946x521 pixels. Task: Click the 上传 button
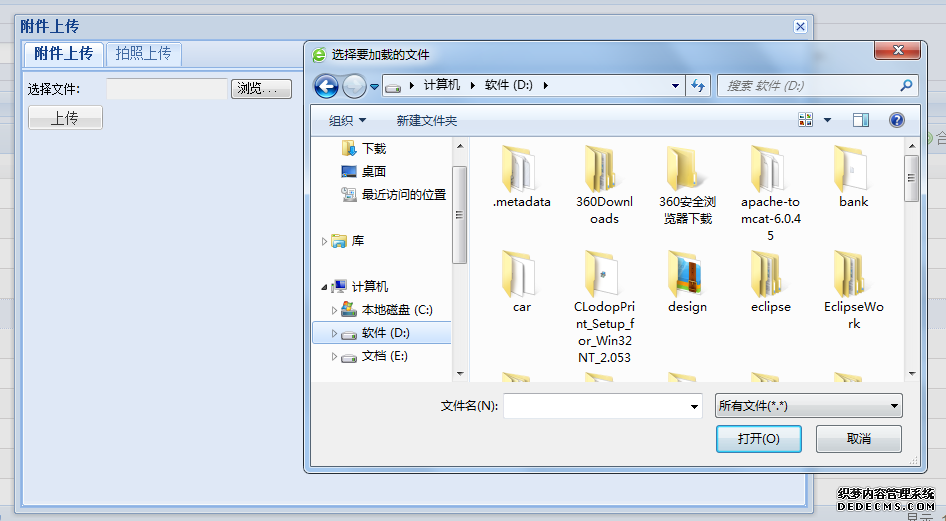pos(65,118)
